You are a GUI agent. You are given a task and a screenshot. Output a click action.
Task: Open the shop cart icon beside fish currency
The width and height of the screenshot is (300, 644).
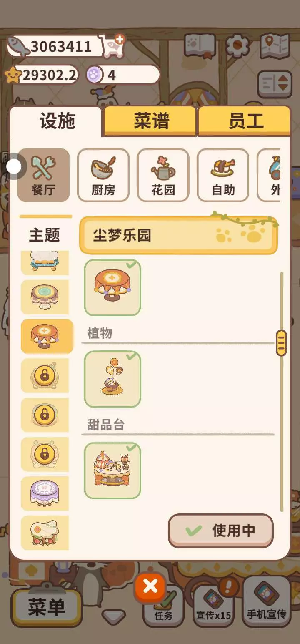[112, 45]
